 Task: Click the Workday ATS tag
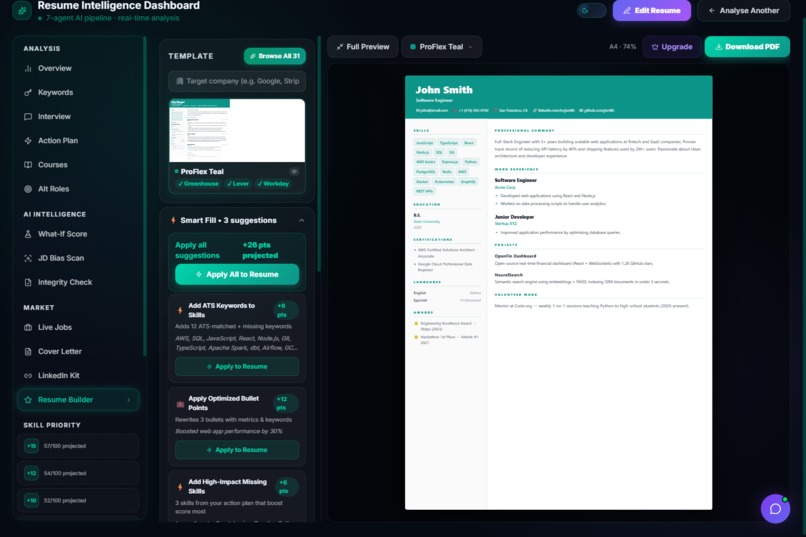[273, 184]
